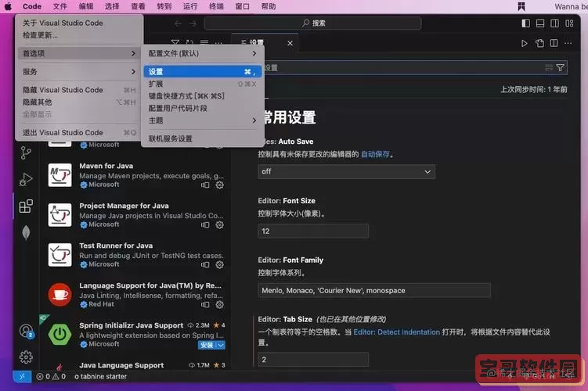The height and width of the screenshot is (391, 588).
Task: Choose 键盘快捷方式 menu entry
Action: tap(203, 96)
